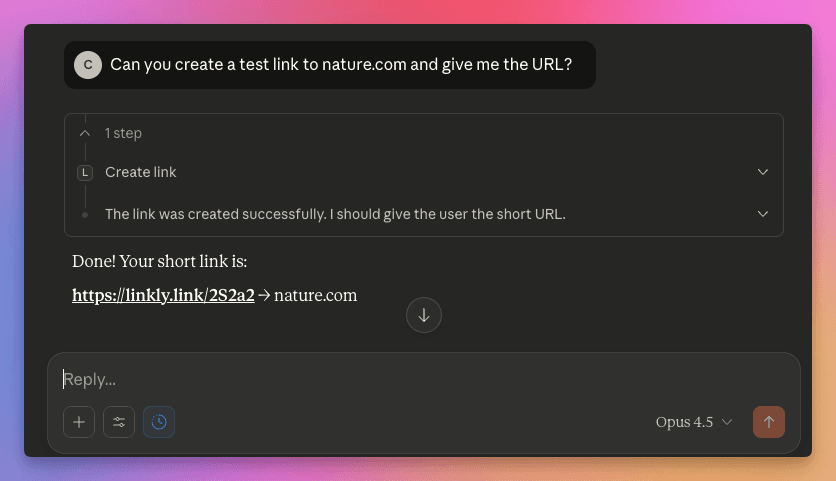This screenshot has height=481, width=836.
Task: Click the plus attachment button
Action: pos(79,422)
